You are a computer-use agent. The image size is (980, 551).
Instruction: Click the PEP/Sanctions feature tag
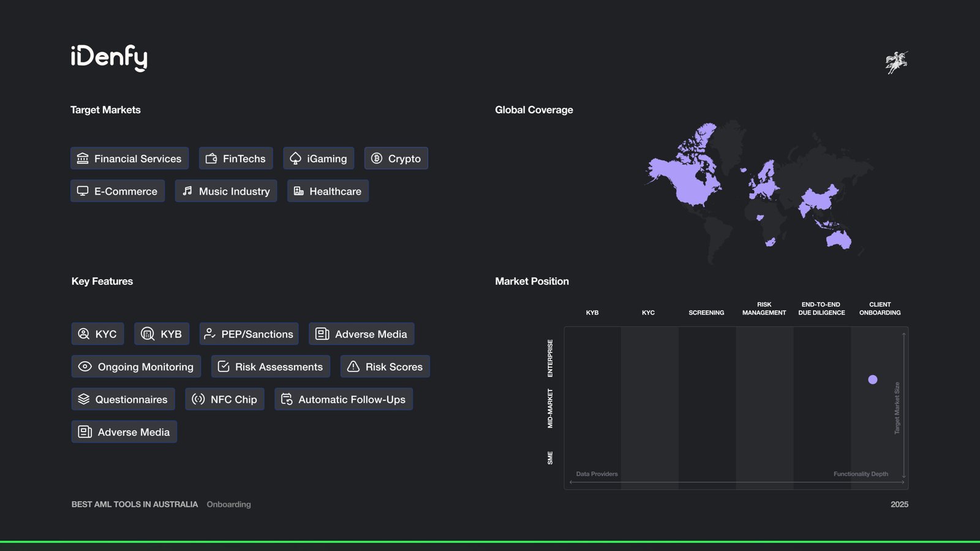(x=249, y=334)
